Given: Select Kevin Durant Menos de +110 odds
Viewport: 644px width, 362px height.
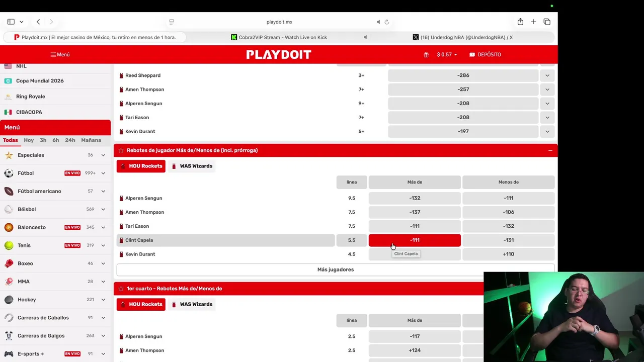Looking at the screenshot, I should (508, 254).
